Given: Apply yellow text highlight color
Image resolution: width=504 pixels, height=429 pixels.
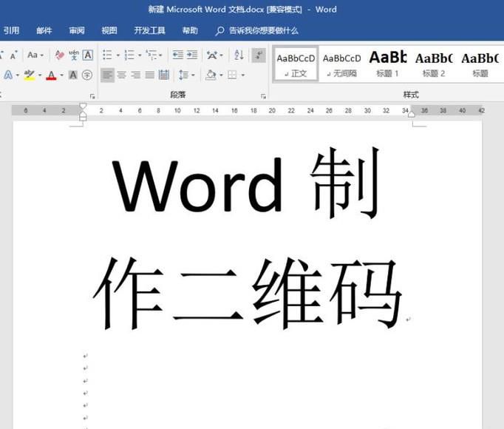Looking at the screenshot, I should point(30,75).
